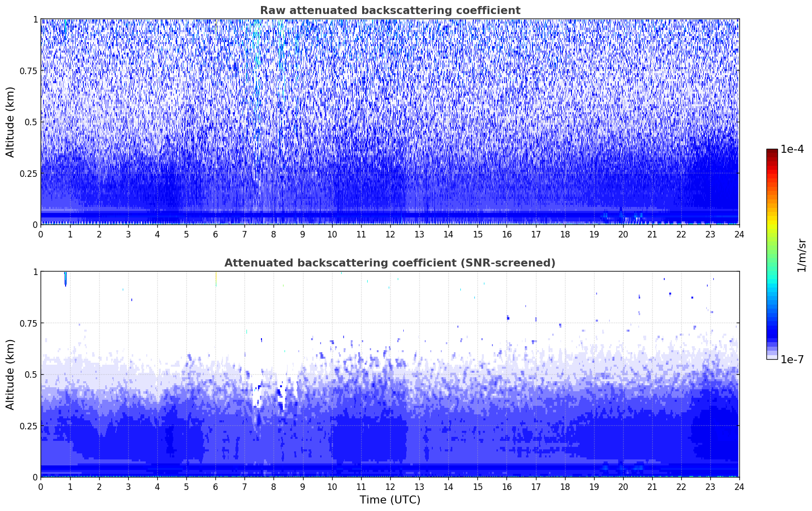Click the '0.5' altitude tick on top plot
The width and height of the screenshot is (812, 511).
31,122
